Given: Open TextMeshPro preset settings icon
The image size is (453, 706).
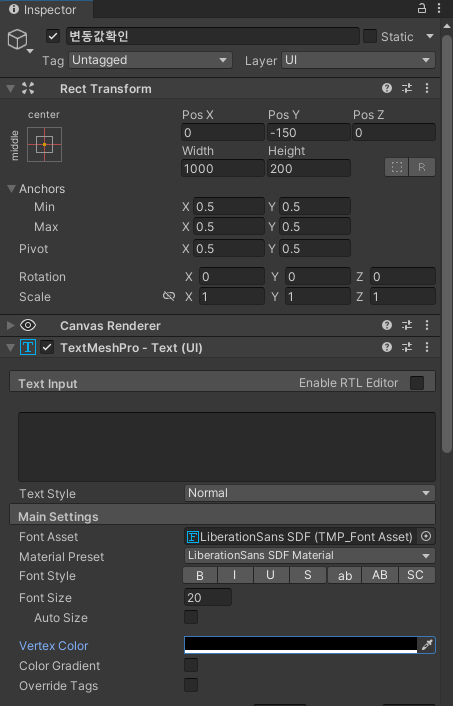Looking at the screenshot, I should [407, 347].
